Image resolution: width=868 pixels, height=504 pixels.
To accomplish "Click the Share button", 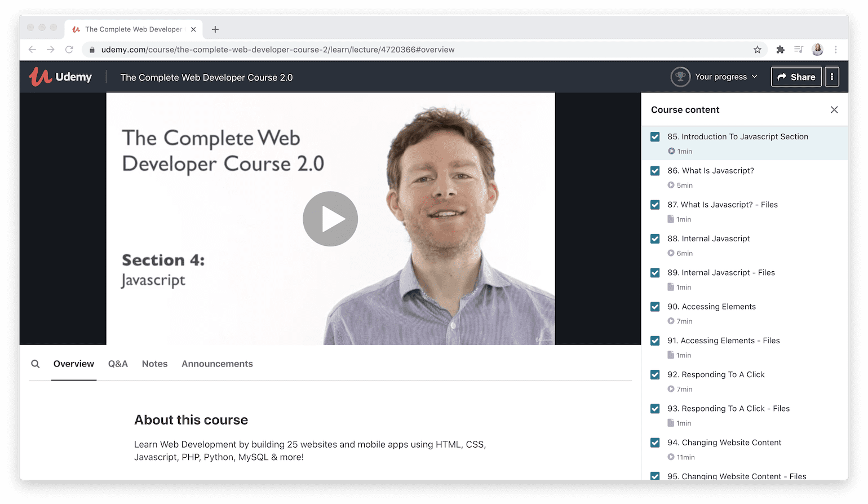I will 796,77.
